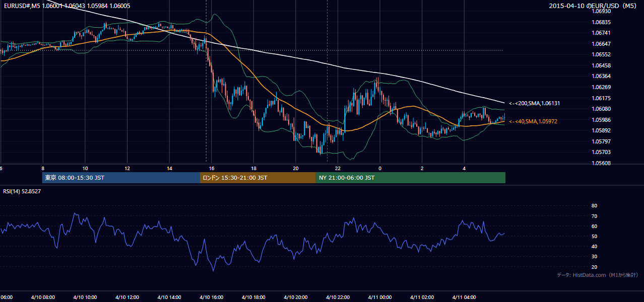This screenshot has width=644, height=302.
Task: Click hour label 20 below the price chart
Action: click(x=296, y=169)
